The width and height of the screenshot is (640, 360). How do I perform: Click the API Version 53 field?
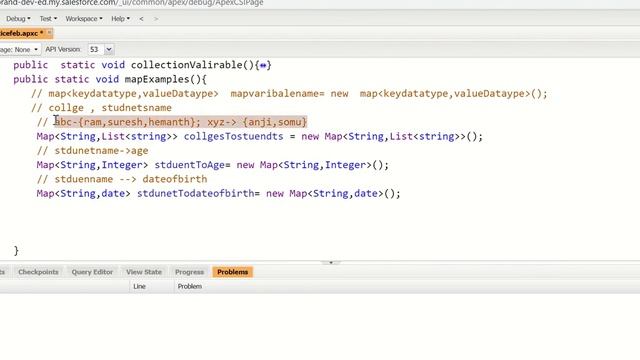(96, 49)
